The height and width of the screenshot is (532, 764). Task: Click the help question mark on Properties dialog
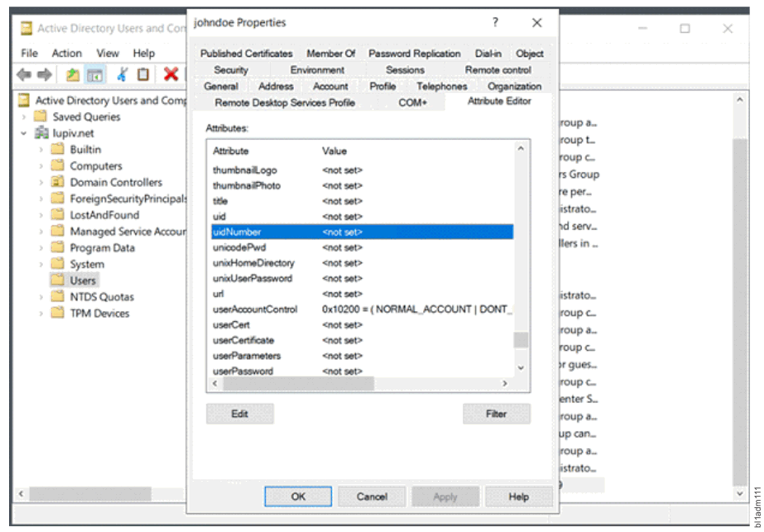click(x=495, y=22)
